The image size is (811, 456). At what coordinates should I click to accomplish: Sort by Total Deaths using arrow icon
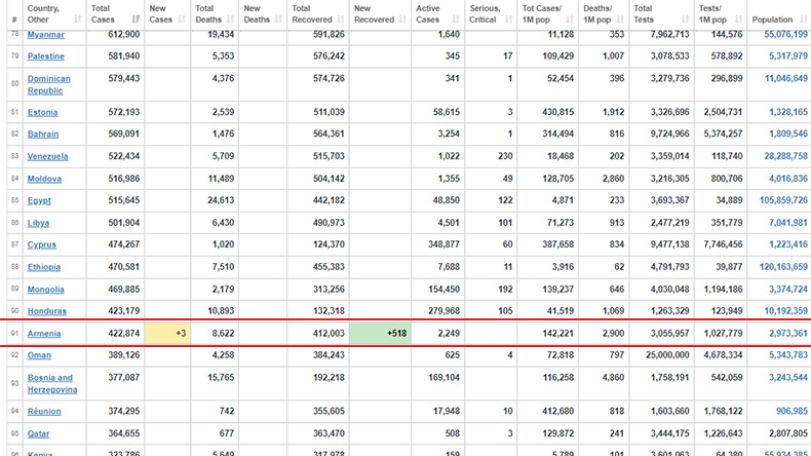click(x=230, y=20)
